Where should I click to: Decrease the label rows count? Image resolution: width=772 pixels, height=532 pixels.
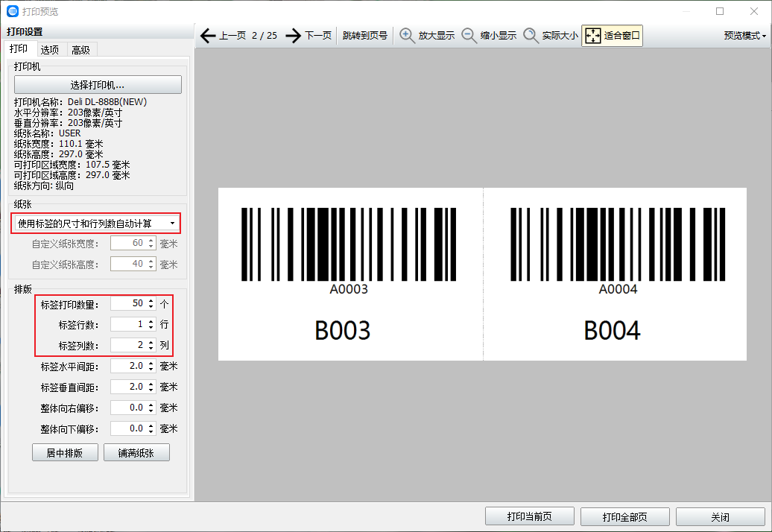pos(151,327)
